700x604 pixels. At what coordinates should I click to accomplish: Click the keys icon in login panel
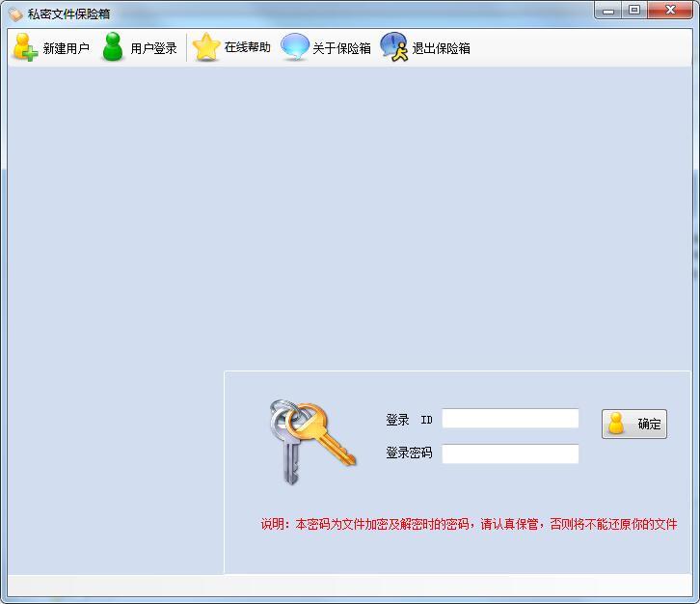pyautogui.click(x=311, y=441)
